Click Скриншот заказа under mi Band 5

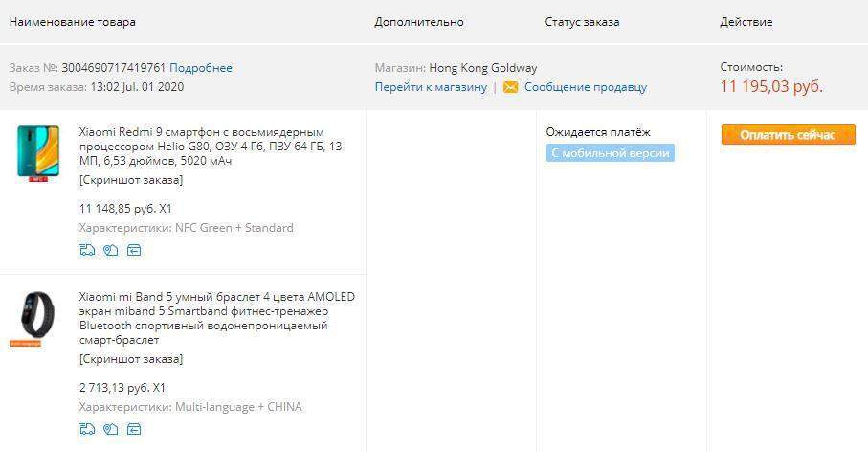[x=130, y=359]
